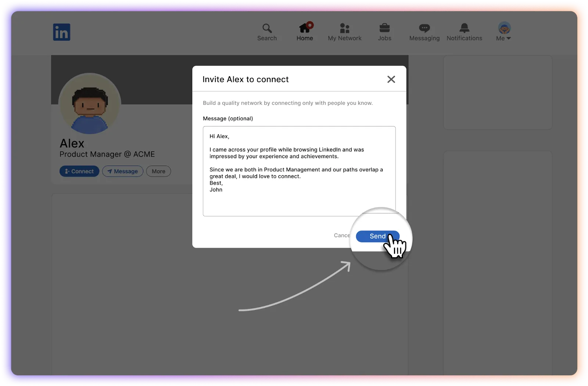Open Messaging in the navigation bar
Image resolution: width=588 pixels, height=386 pixels.
tap(424, 32)
